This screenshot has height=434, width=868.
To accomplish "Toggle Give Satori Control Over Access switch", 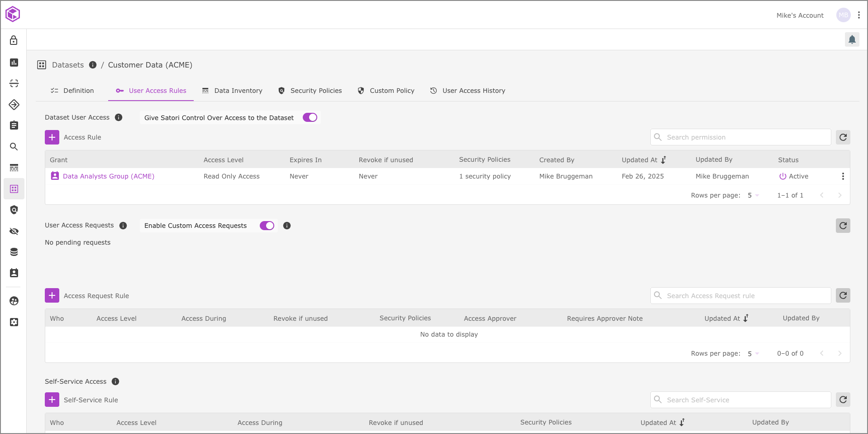I will pos(310,118).
